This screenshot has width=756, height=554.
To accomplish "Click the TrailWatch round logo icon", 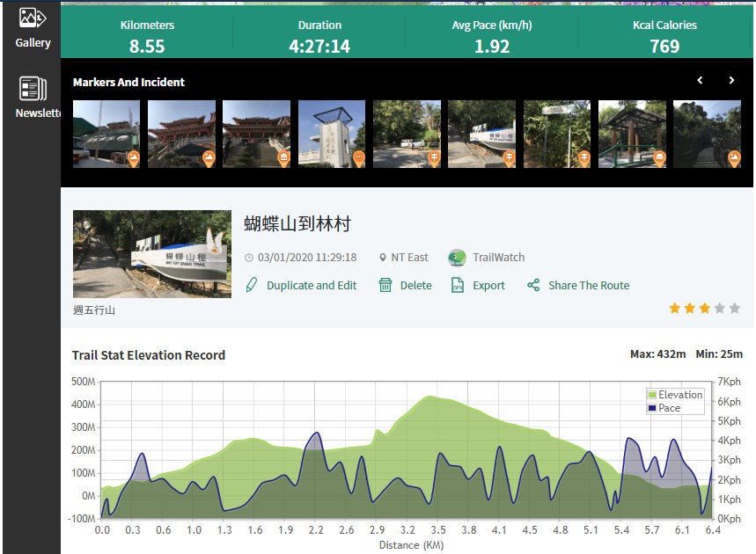I will (457, 258).
